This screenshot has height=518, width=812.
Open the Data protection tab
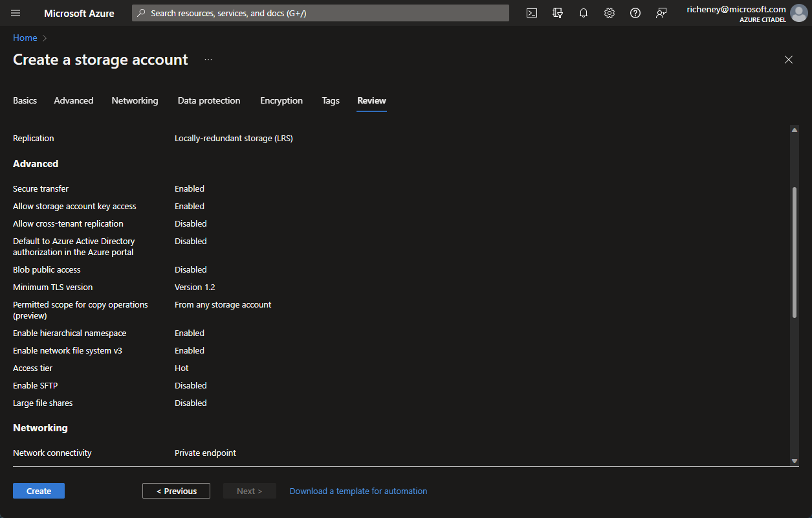pyautogui.click(x=208, y=100)
